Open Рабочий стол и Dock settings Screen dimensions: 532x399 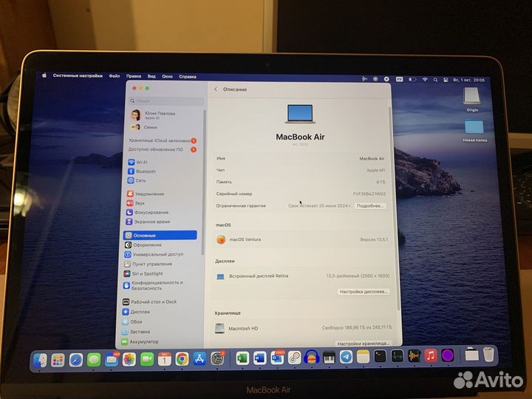click(149, 301)
